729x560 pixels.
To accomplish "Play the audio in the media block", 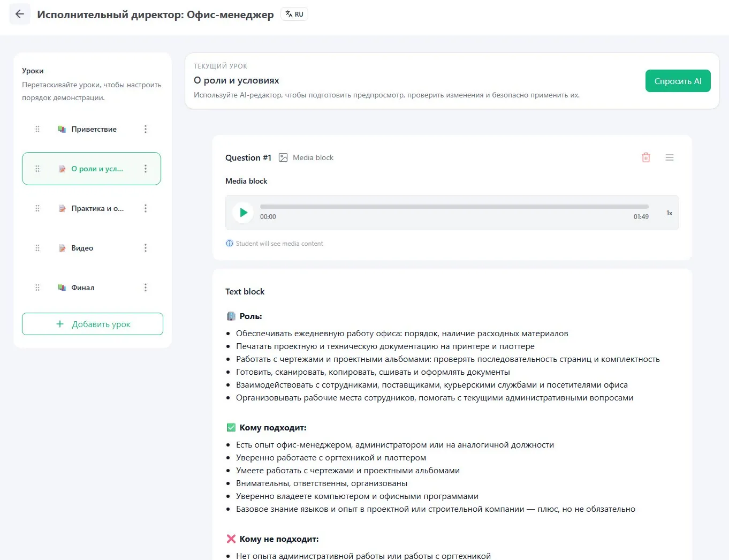I will pyautogui.click(x=243, y=213).
